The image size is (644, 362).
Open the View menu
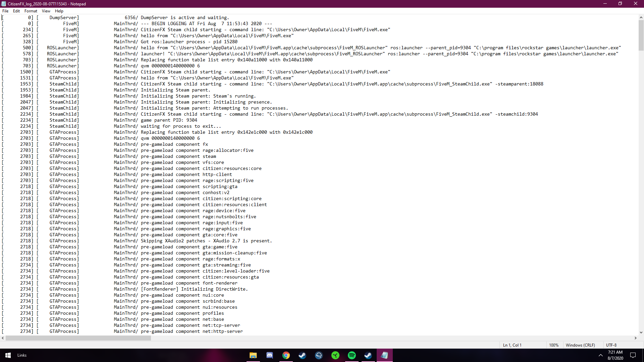46,11
